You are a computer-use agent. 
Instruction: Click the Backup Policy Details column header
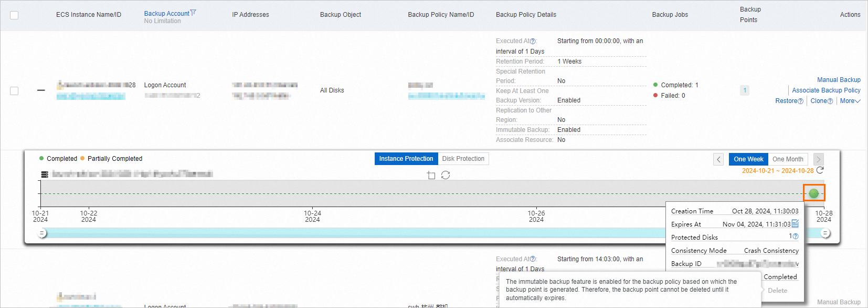click(526, 15)
